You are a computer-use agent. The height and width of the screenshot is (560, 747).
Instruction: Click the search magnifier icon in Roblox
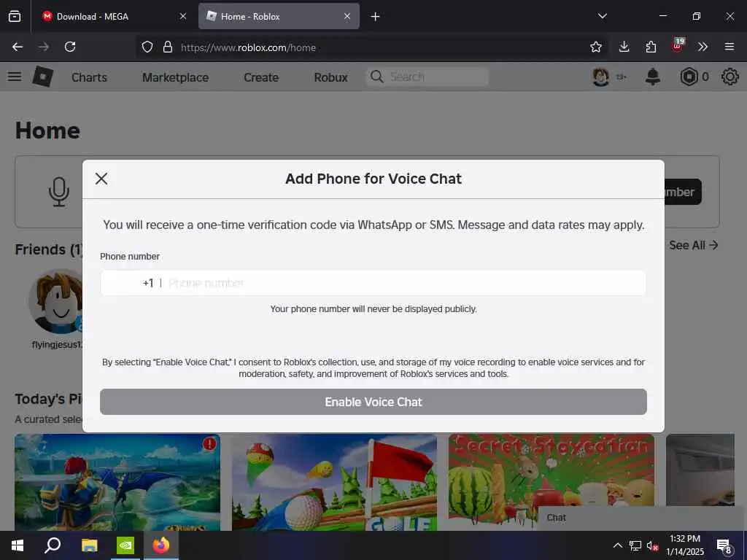point(377,77)
